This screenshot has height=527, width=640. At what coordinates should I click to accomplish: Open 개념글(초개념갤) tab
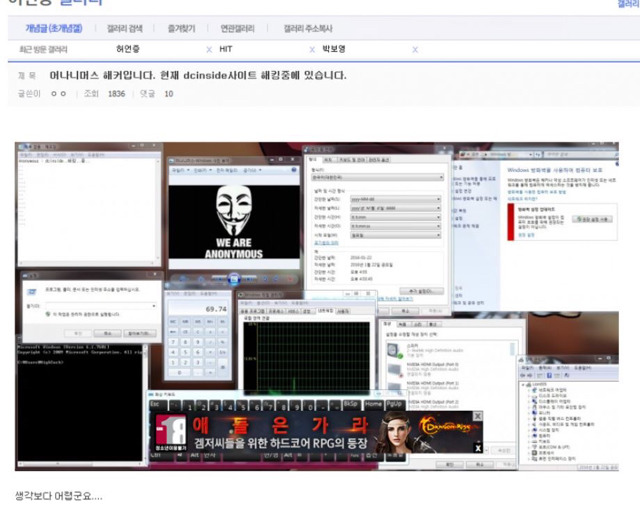(53, 28)
